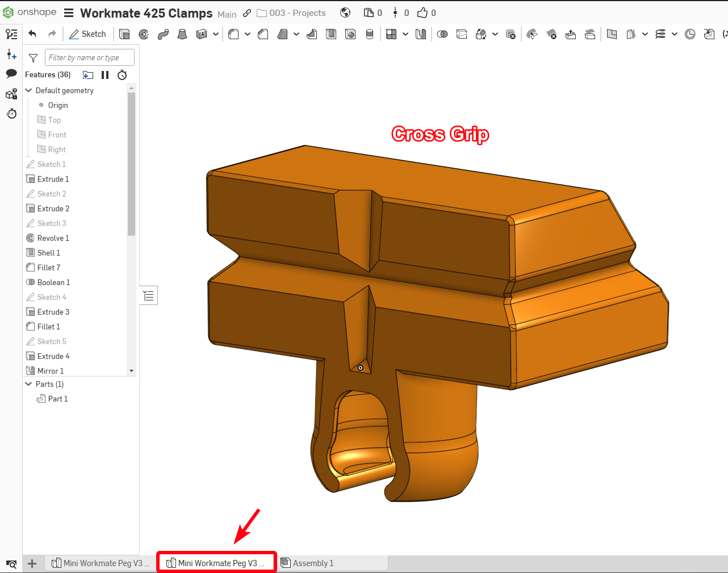This screenshot has width=728, height=573.
Task: Select the Chamfer tool in the toolbar
Action: coord(263,34)
